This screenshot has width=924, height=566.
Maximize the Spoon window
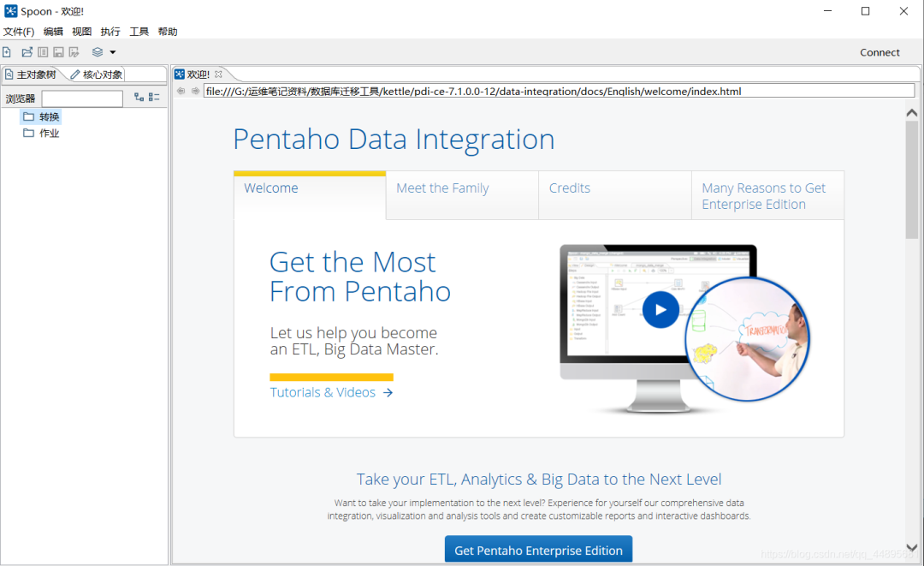(865, 11)
